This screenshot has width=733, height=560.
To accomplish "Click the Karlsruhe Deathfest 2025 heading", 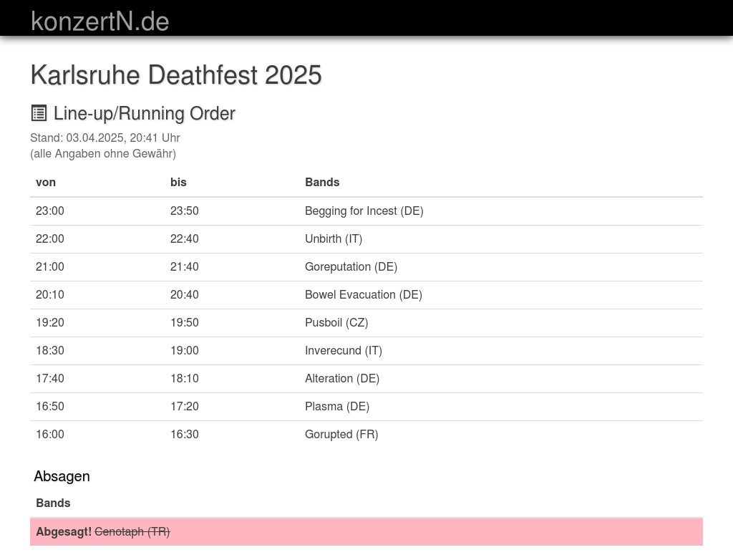I will click(x=175, y=75).
